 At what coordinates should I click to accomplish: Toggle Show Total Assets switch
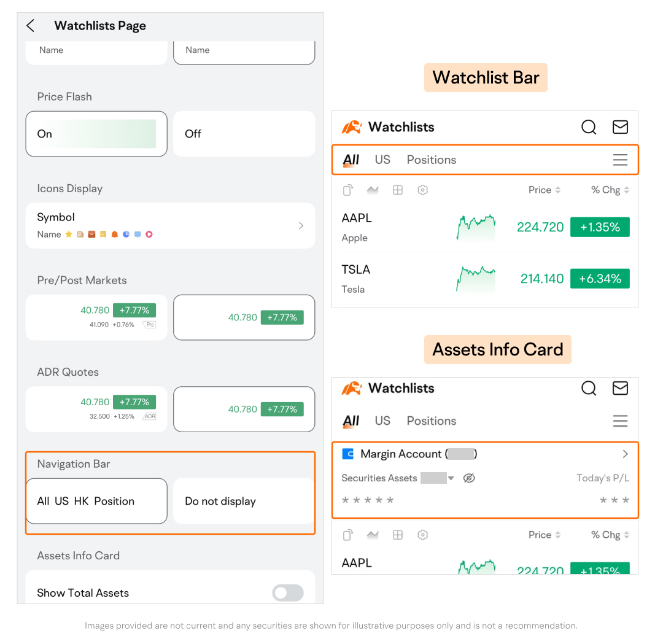pyautogui.click(x=288, y=592)
